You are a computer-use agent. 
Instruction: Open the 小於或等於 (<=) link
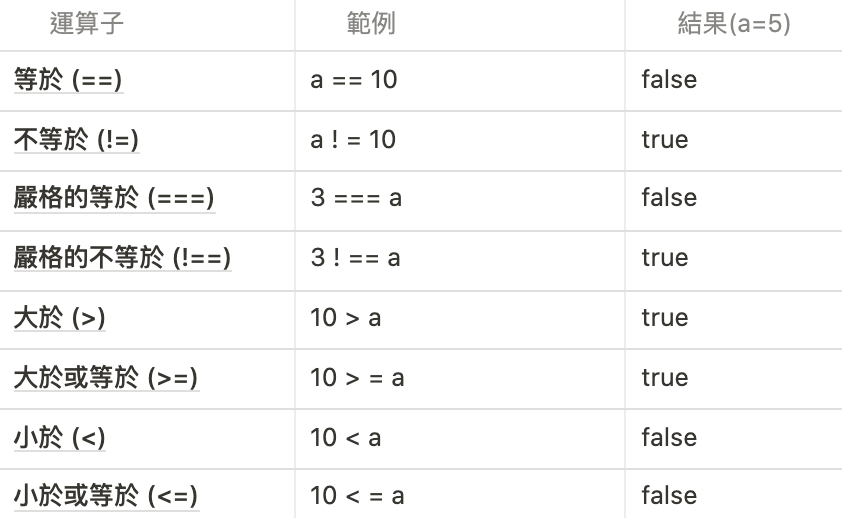pyautogui.click(x=106, y=496)
